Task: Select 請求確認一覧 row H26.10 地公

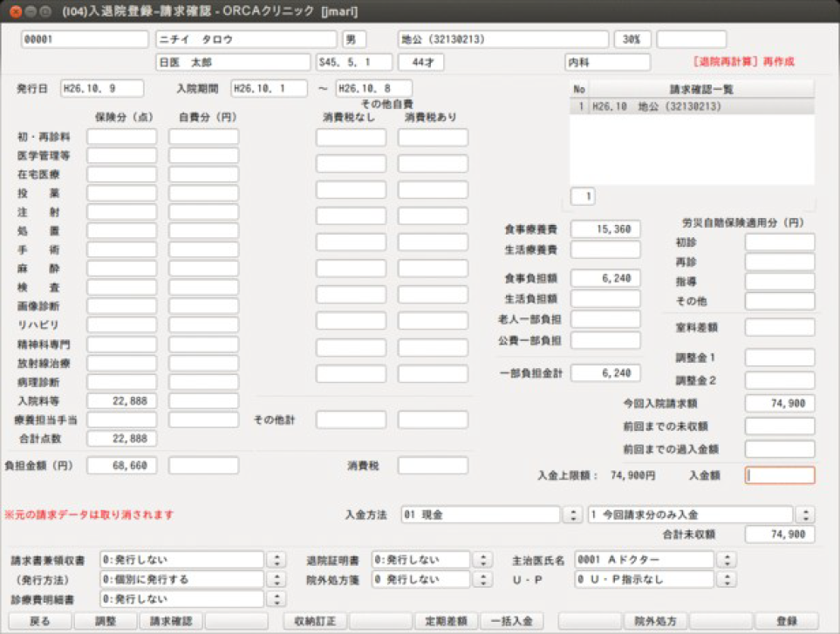Action: tap(692, 106)
